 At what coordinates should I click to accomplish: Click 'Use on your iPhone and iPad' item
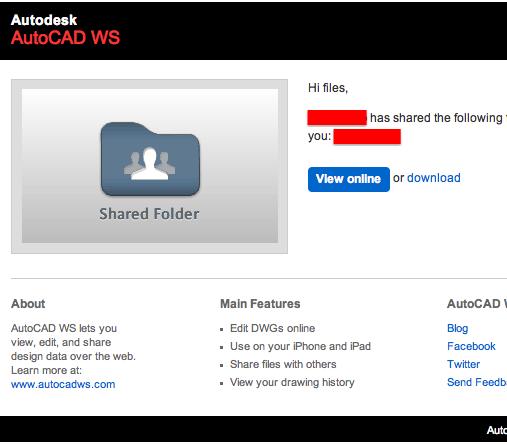300,346
